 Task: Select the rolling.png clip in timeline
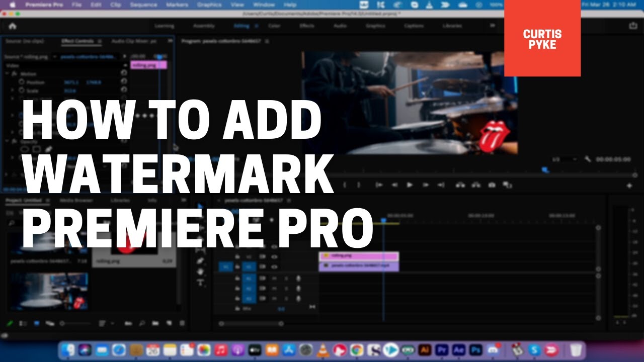click(x=358, y=256)
